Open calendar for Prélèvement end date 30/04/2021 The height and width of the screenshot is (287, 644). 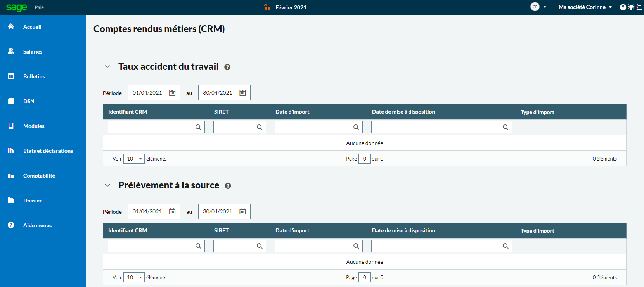coord(242,211)
